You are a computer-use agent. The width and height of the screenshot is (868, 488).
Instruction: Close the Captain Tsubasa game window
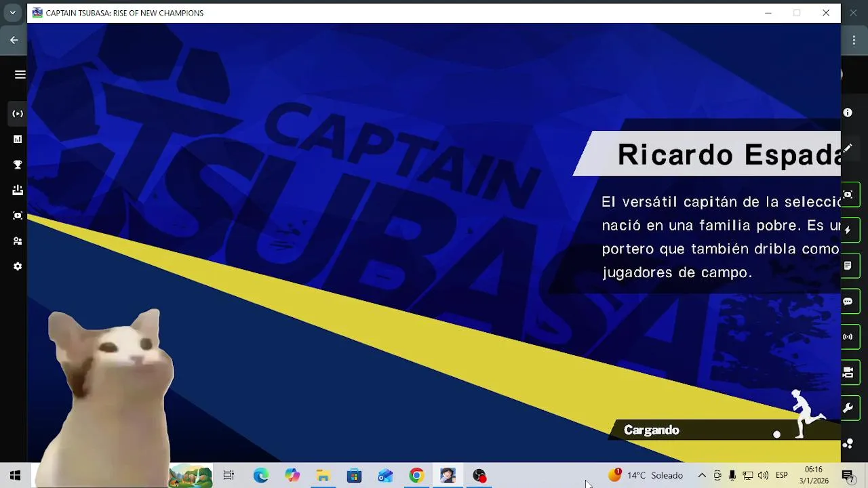(826, 13)
